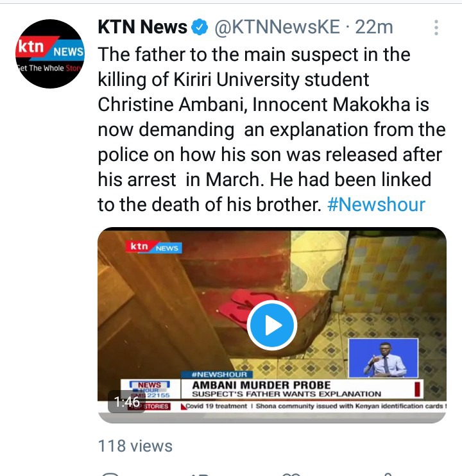Click the 1:46 video duration badge

[127, 402]
